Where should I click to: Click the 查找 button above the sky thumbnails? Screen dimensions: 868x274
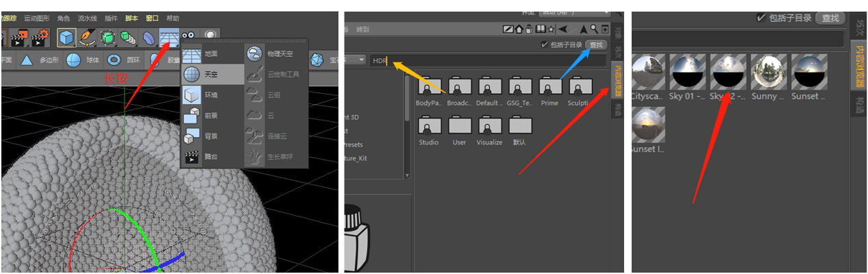click(x=830, y=18)
